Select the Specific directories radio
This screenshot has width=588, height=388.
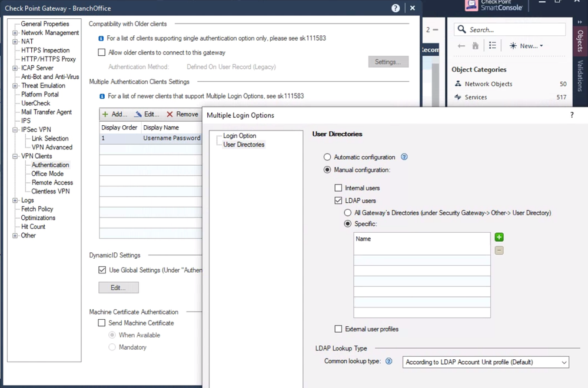click(348, 223)
